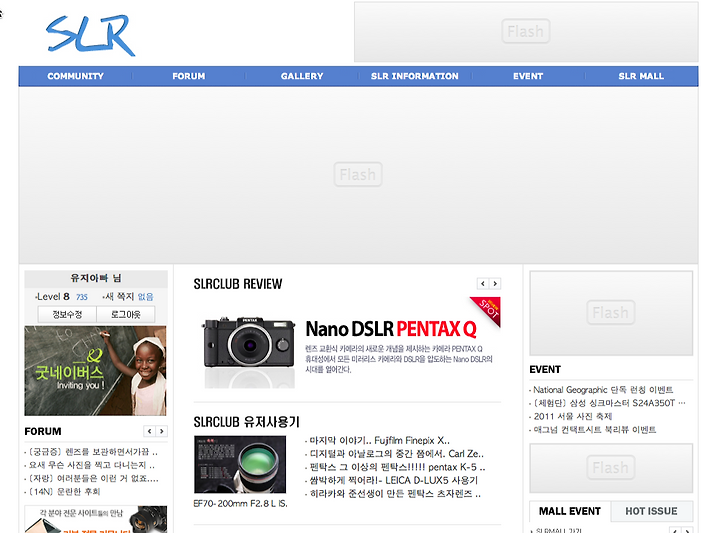Open the FORUM menu
This screenshot has width=720, height=533.
coord(189,76)
